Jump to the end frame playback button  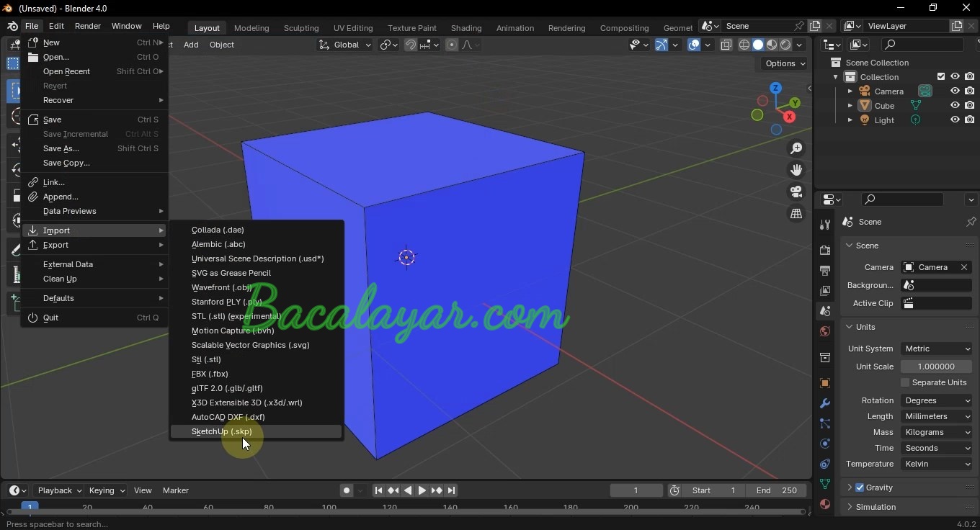[452, 490]
